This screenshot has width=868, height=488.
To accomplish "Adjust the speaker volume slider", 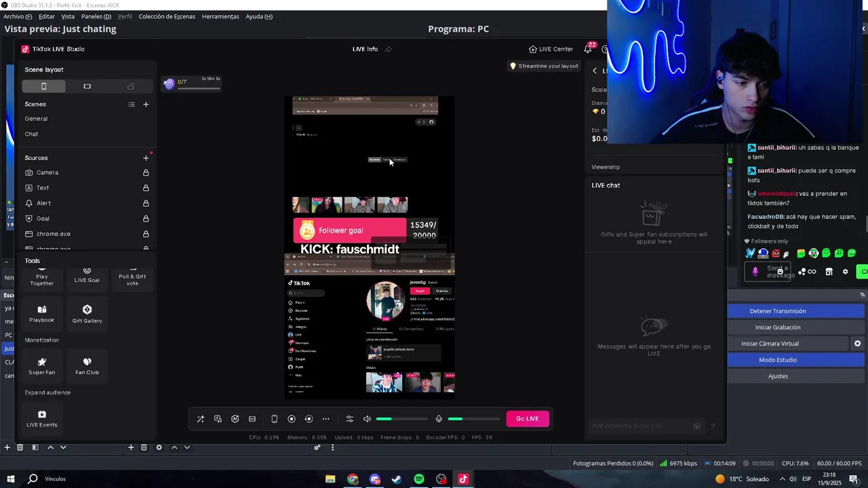I will [401, 419].
